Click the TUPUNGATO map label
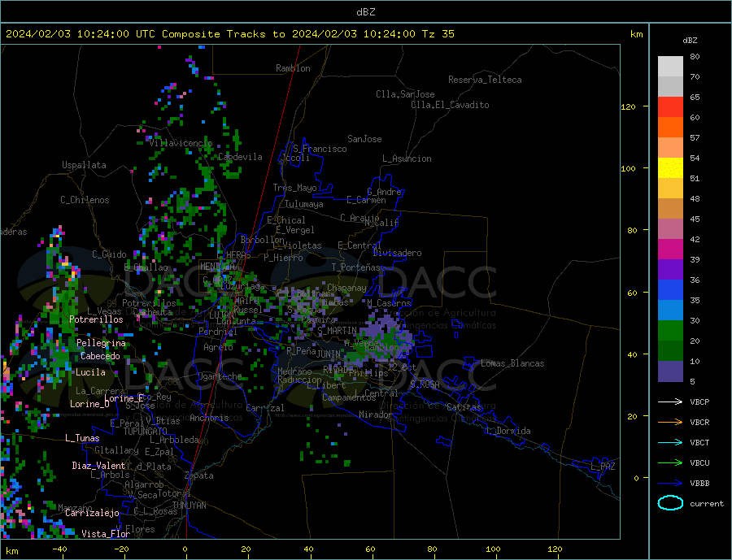The image size is (732, 560). 146,432
